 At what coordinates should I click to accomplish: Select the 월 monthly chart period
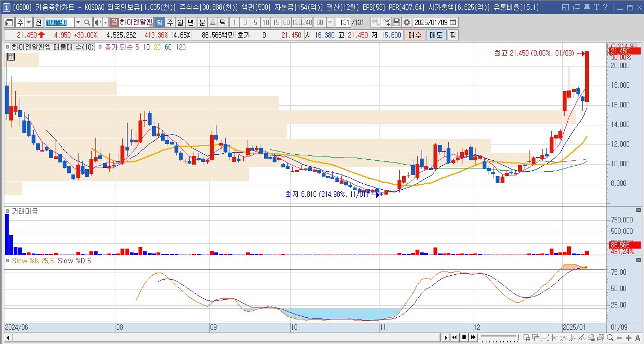[180, 22]
